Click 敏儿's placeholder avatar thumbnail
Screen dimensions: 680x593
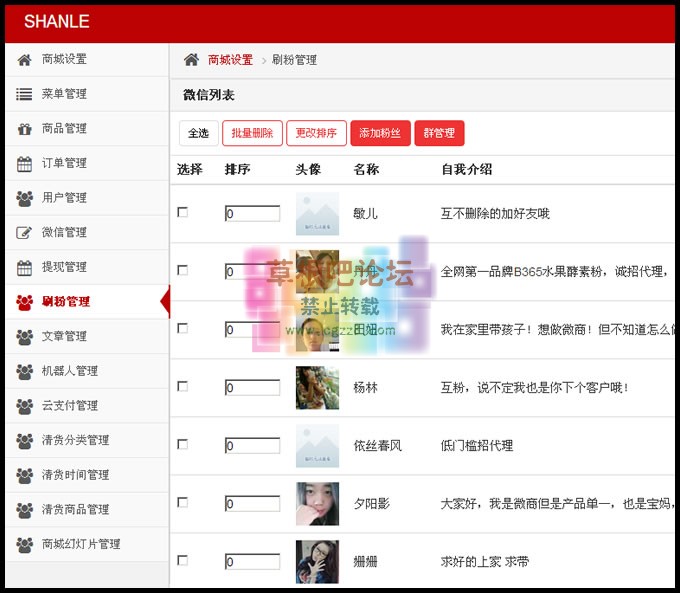point(317,214)
